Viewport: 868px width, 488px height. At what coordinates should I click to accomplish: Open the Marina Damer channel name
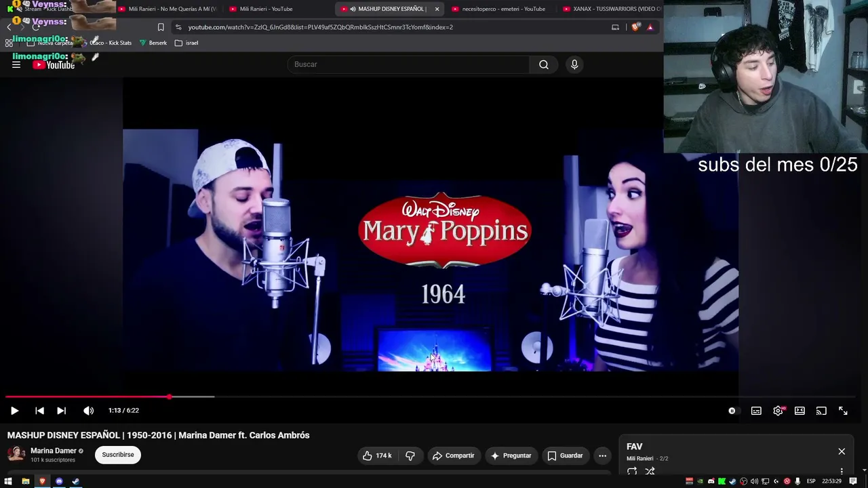54,451
